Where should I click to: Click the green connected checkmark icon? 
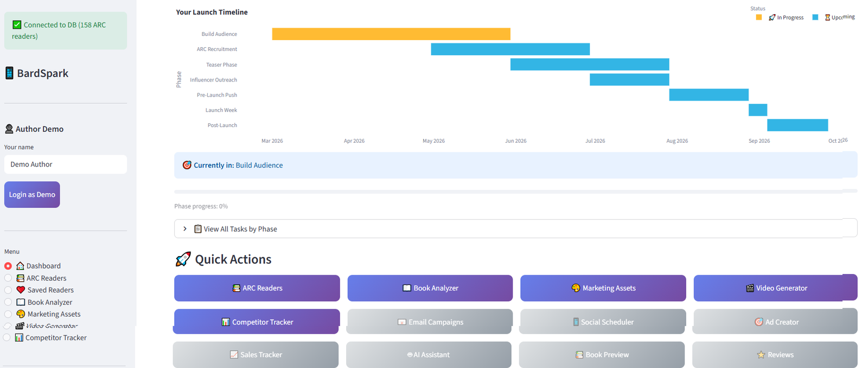point(17,25)
